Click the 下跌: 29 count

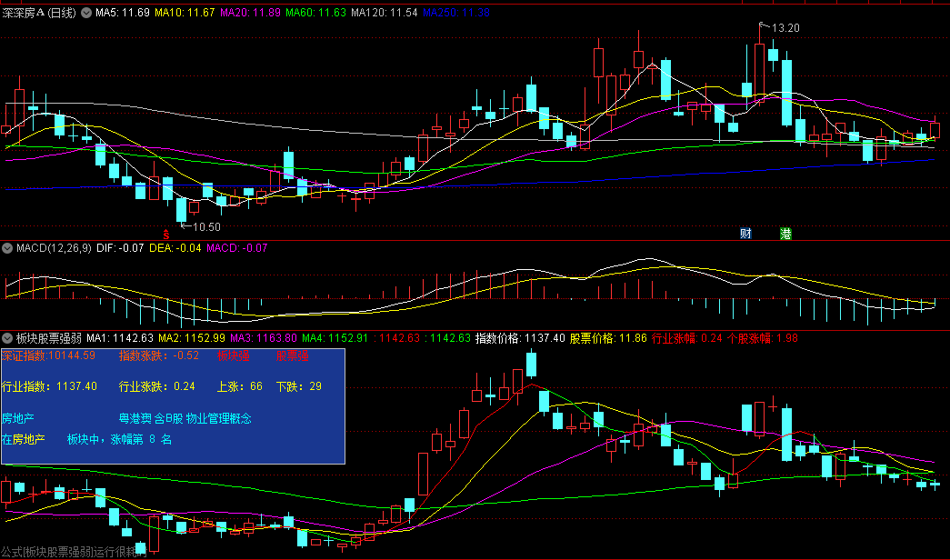299,386
